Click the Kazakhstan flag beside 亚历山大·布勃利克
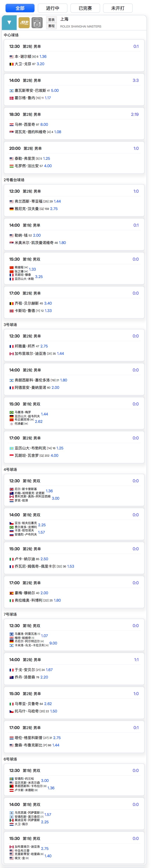This screenshot has width=152, height=868. tap(11, 448)
